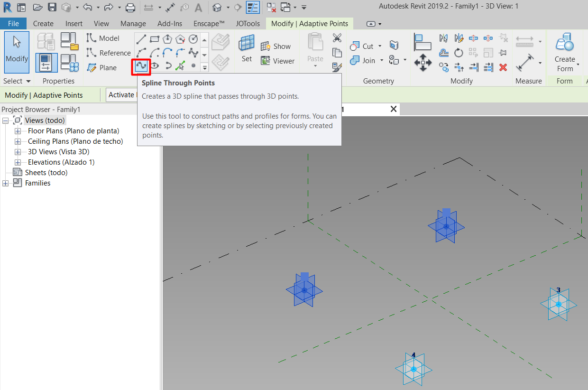Toggle Show work plane visibility
The height and width of the screenshot is (390, 588).
point(276,46)
